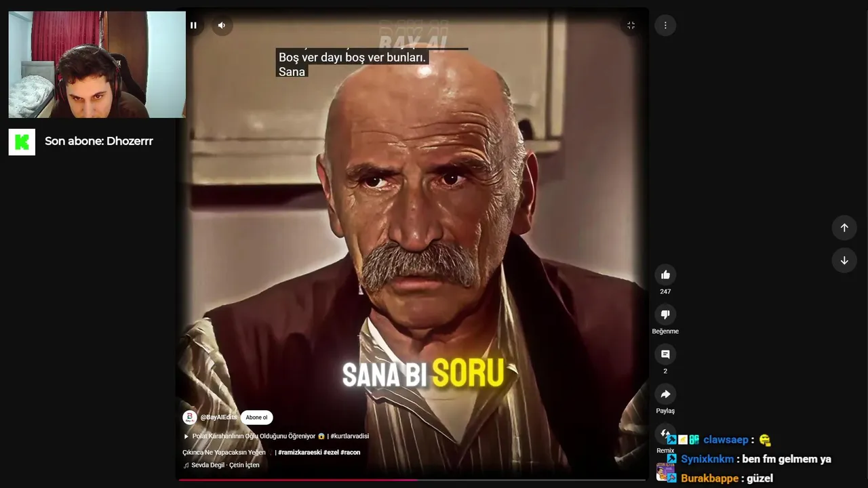Viewport: 868px width, 488px height.
Task: Click the Synixknkm username in chat
Action: (x=709, y=459)
